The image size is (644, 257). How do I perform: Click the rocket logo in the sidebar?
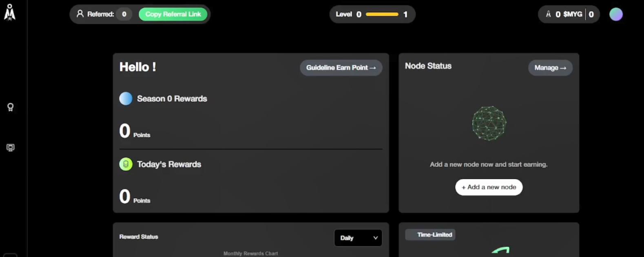tap(10, 12)
